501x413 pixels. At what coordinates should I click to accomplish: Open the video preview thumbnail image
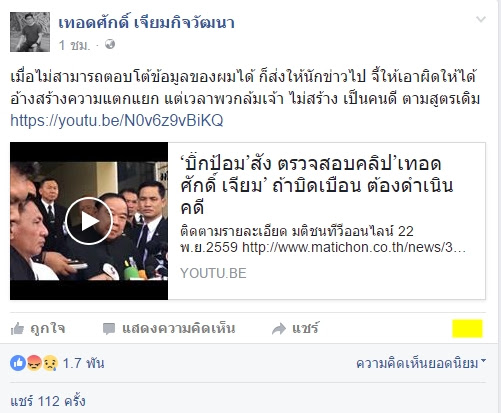tap(89, 221)
